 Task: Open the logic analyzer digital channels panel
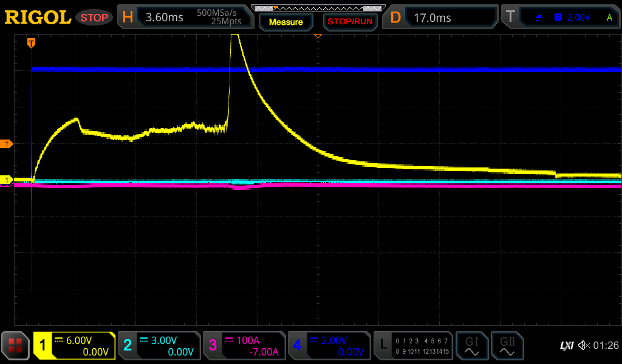click(414, 346)
